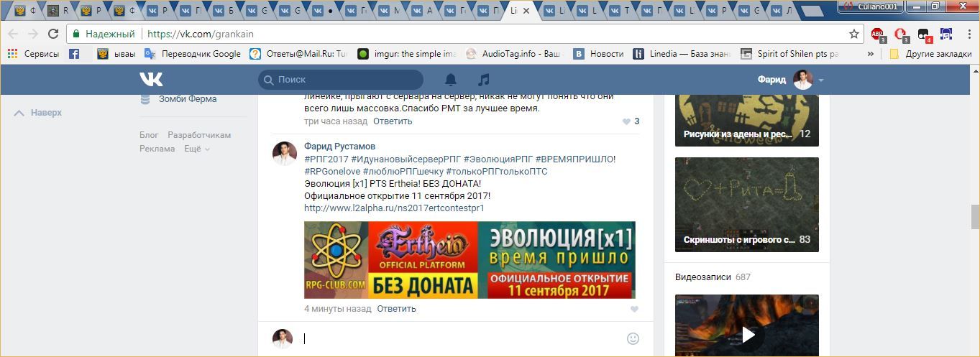Open hashtag #RPGonelove

(332, 171)
